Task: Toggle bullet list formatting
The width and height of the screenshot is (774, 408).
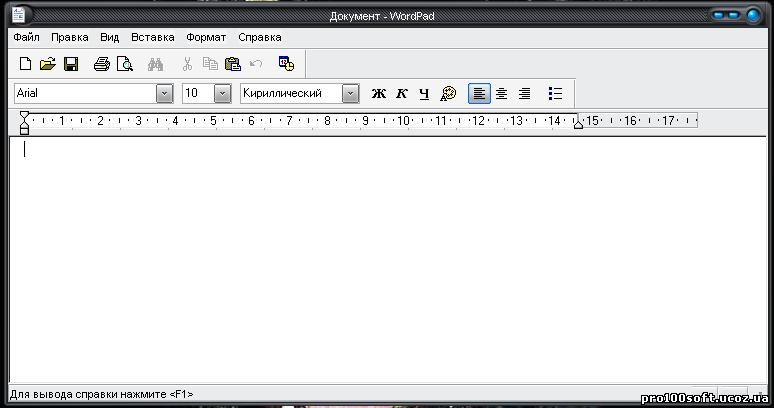Action: click(x=555, y=93)
